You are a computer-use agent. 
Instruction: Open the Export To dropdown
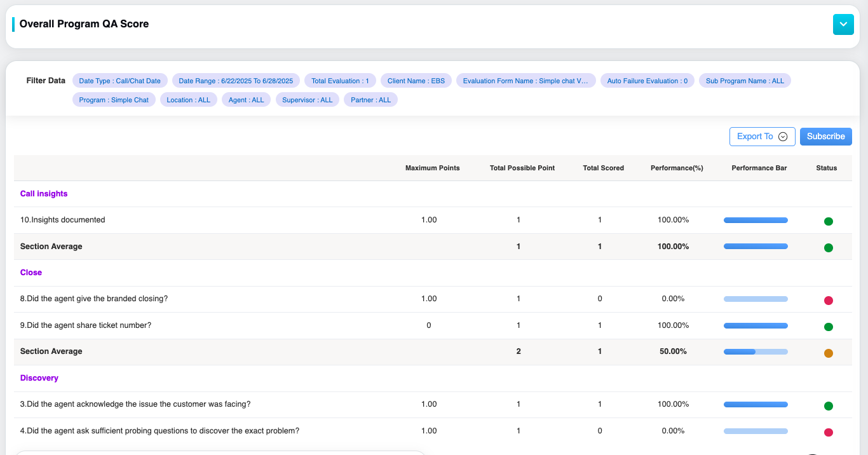pos(762,137)
